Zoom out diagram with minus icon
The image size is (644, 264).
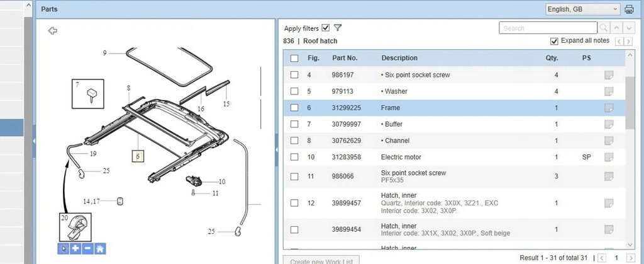88,248
